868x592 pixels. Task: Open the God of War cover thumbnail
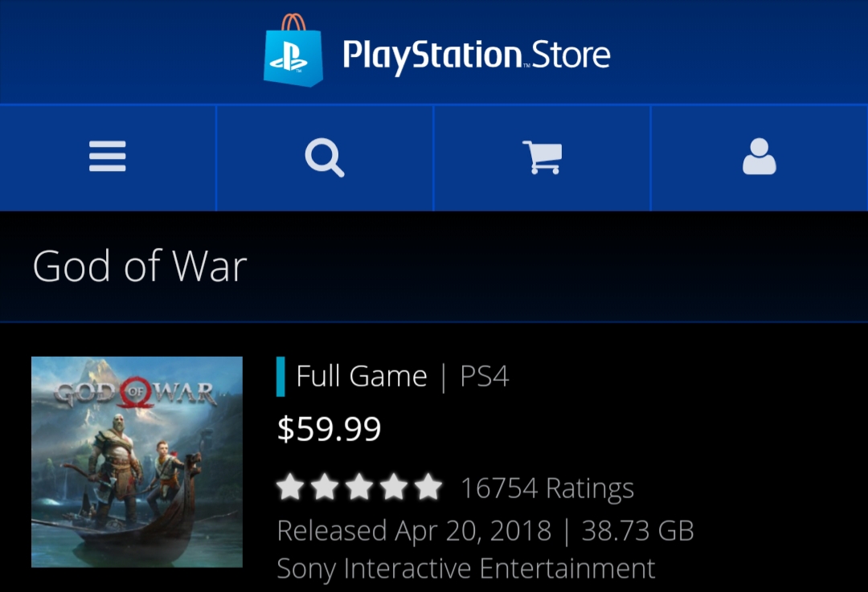(x=137, y=462)
